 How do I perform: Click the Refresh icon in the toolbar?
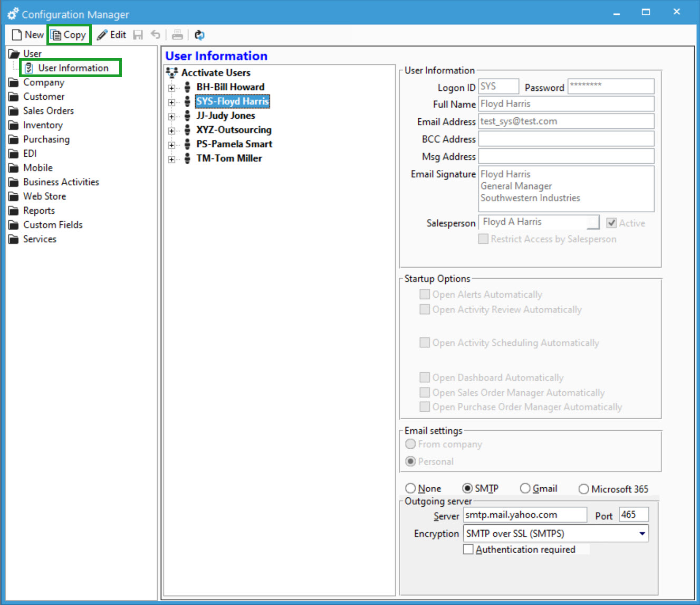199,34
